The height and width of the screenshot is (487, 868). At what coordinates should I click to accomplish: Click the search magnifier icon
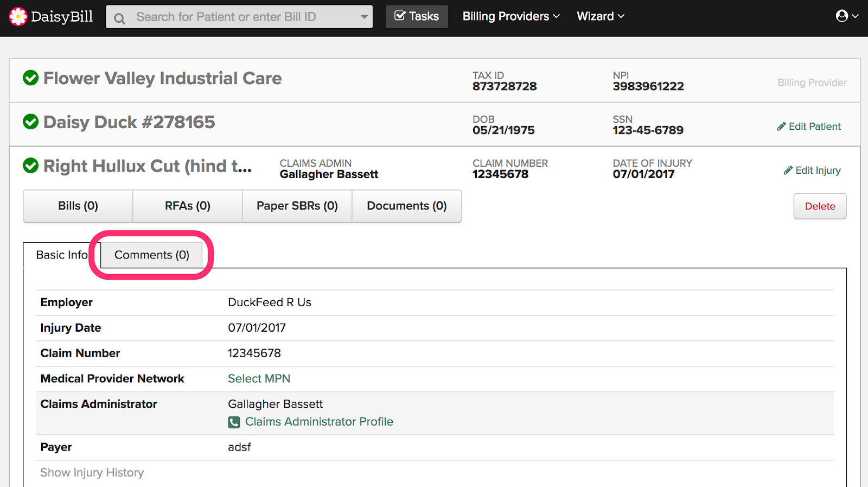click(119, 19)
